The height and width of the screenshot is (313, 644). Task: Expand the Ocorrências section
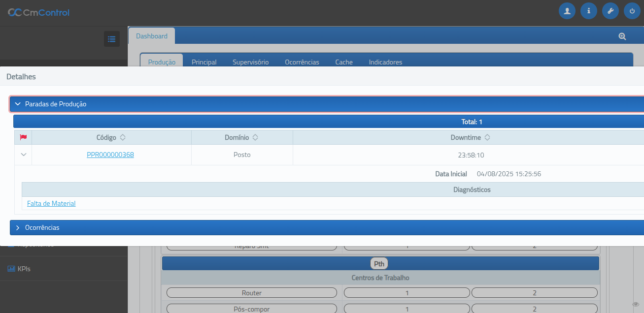[x=18, y=228]
